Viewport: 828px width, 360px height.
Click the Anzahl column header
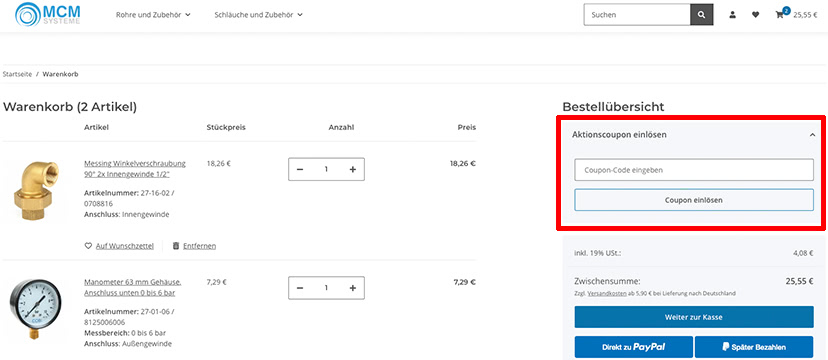tap(341, 127)
